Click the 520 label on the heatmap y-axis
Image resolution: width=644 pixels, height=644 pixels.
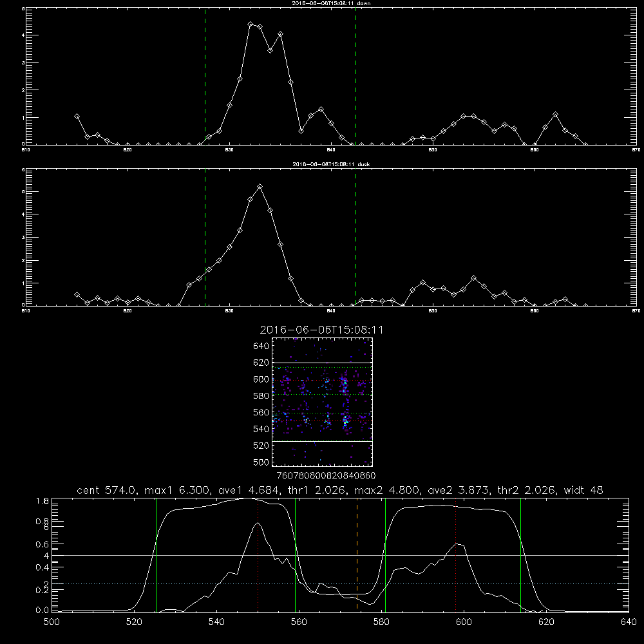point(261,446)
